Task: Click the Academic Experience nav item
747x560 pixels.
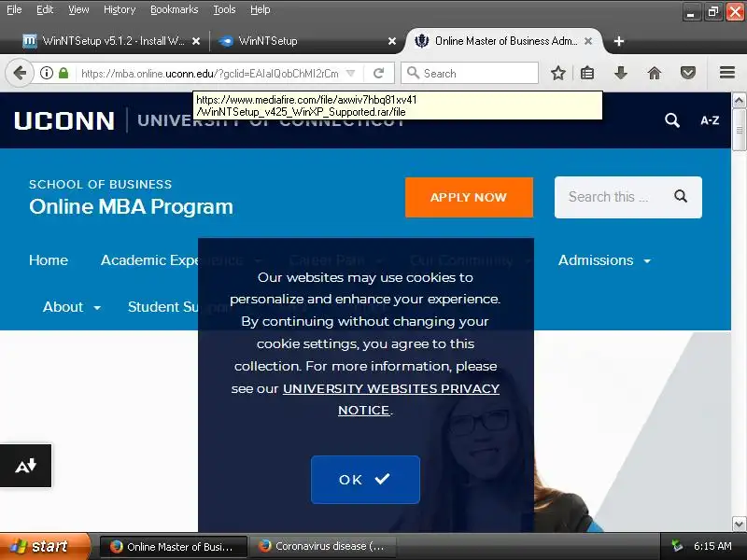Action: (x=149, y=260)
